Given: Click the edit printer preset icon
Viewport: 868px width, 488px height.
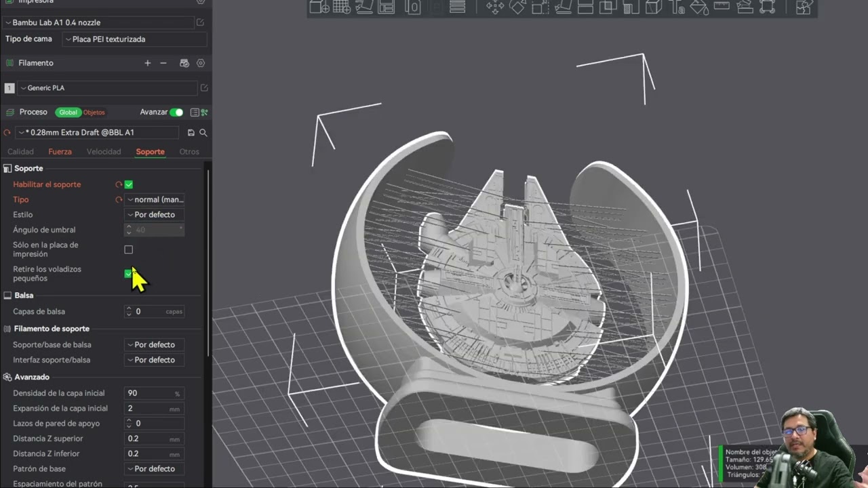Looking at the screenshot, I should click(x=200, y=22).
